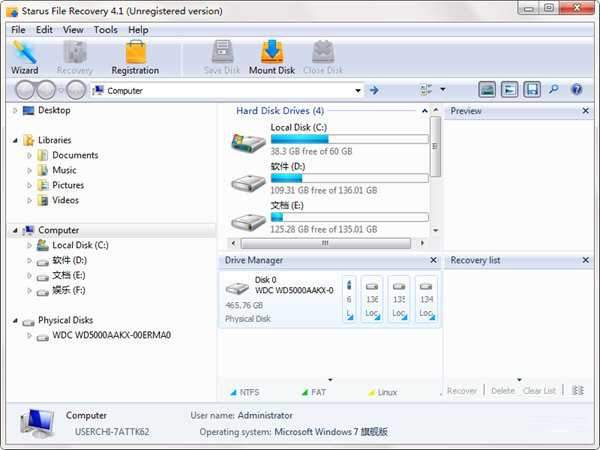Screen dimensions: 600x450
Task: Open the search magnifier icon
Action: [x=554, y=90]
